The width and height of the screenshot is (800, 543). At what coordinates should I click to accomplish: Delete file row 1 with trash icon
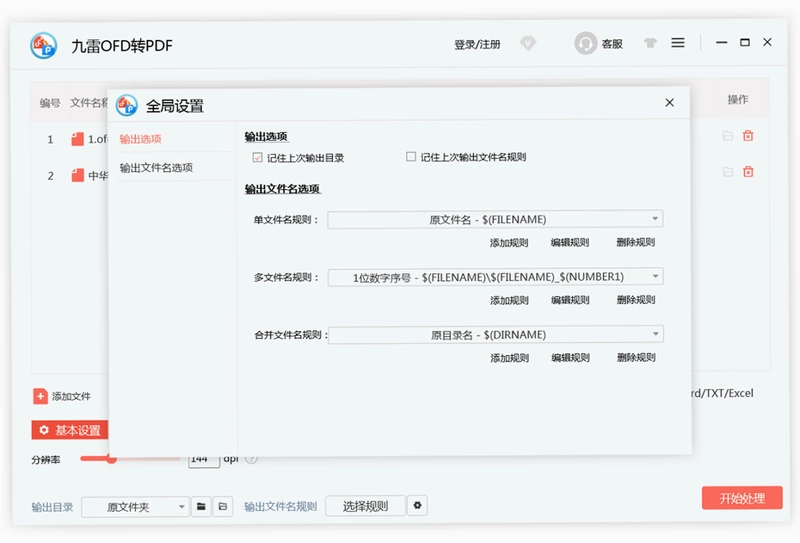[748, 136]
